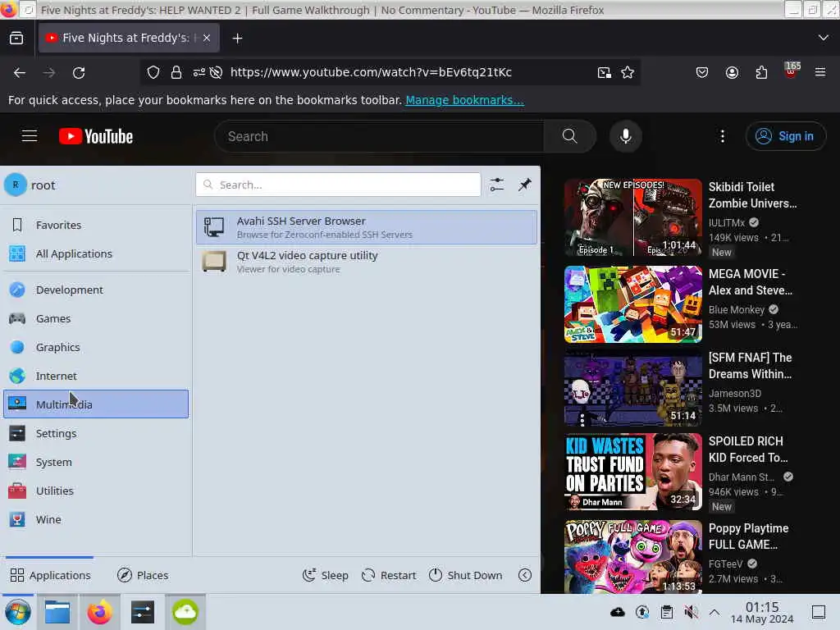Image resolution: width=840 pixels, height=630 pixels.
Task: Open the SPOILED RICH KID video title
Action: [x=748, y=450]
